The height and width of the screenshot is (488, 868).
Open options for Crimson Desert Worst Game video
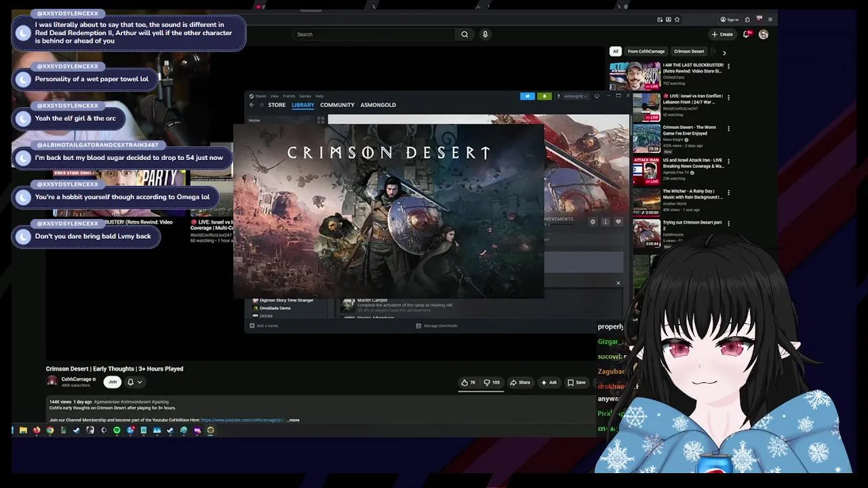[729, 128]
